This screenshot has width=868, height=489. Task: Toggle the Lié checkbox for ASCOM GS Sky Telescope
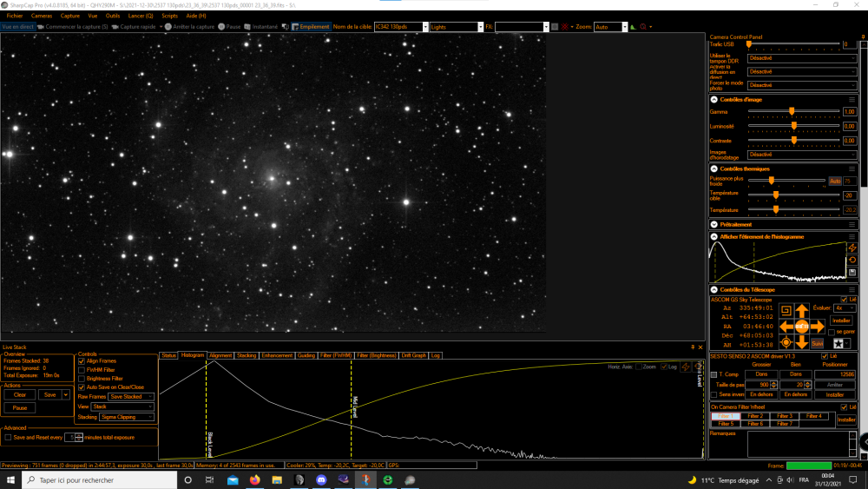pos(845,300)
